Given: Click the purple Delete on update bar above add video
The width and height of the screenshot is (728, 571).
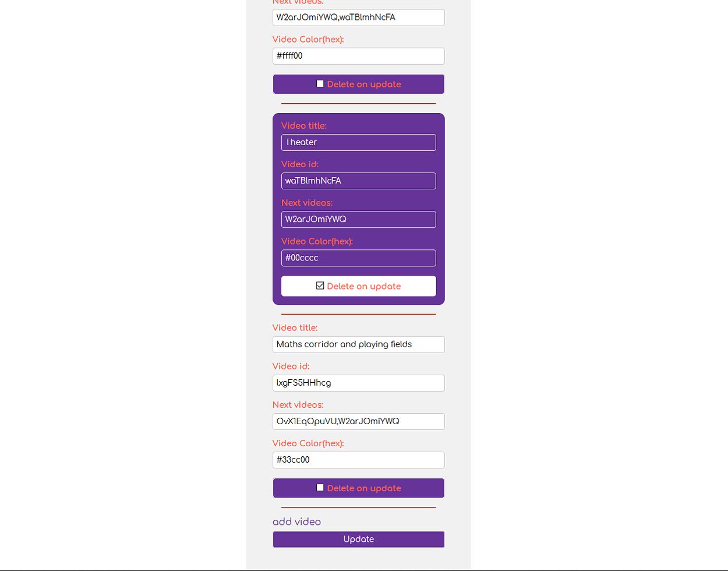Looking at the screenshot, I should pyautogui.click(x=359, y=488).
